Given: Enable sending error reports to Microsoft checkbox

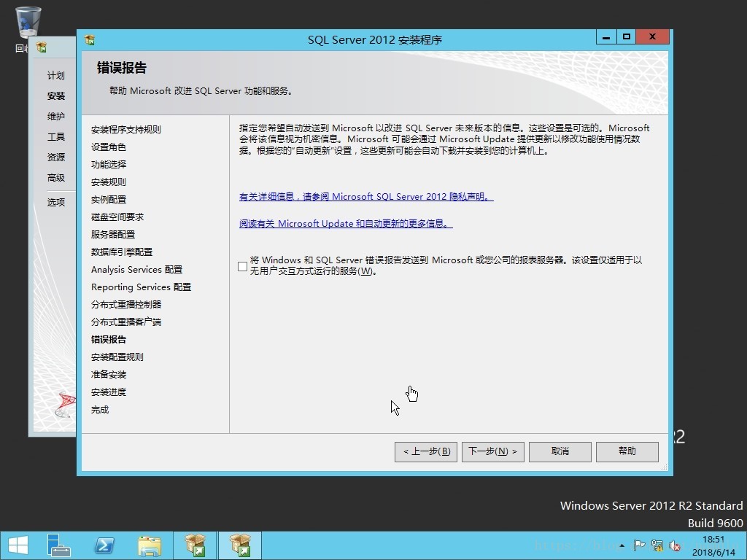Looking at the screenshot, I should [x=242, y=266].
